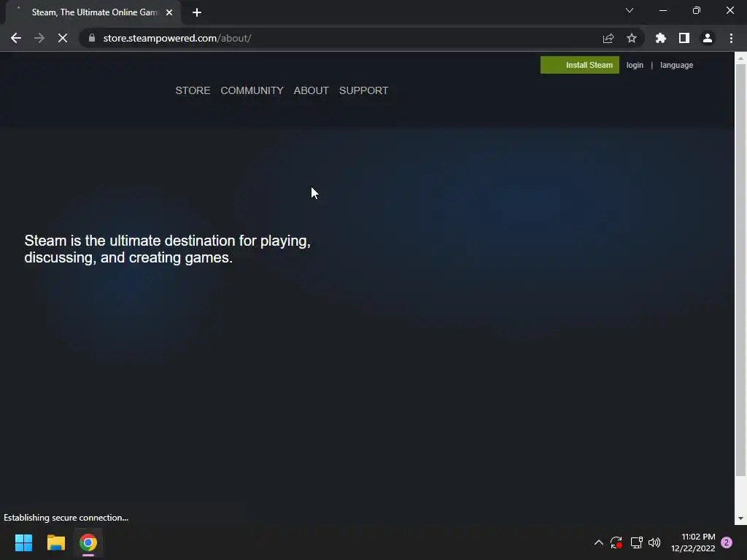Share this page icon in address bar
747x560 pixels.
click(608, 38)
